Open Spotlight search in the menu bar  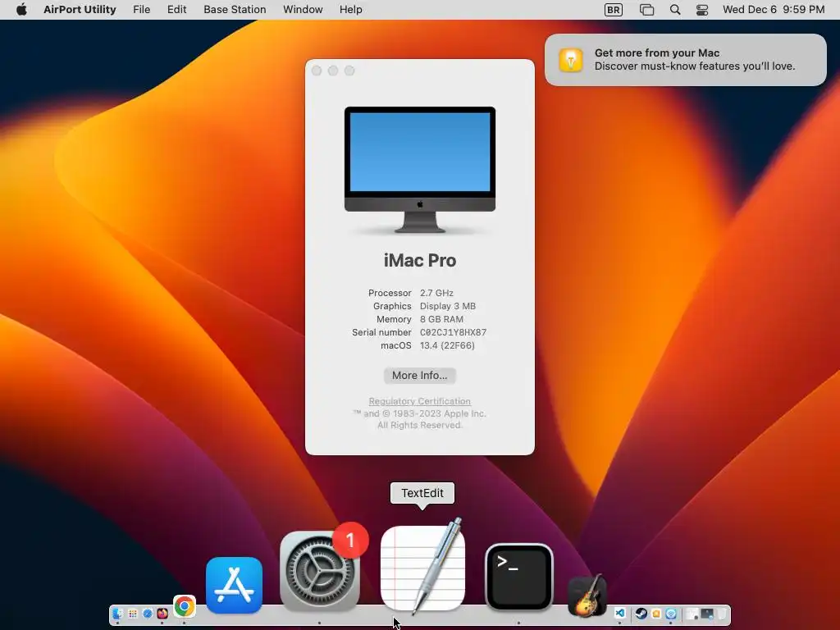[x=675, y=10]
